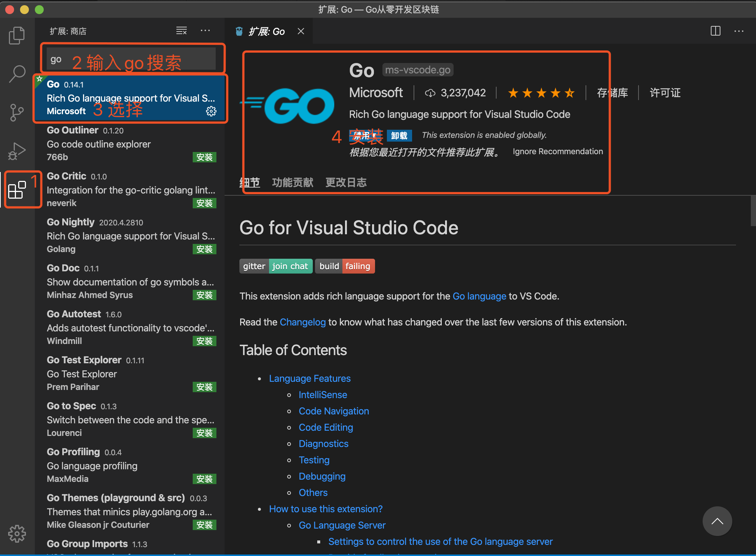This screenshot has height=556, width=756.
Task: Select the Go Outliner extension
Action: click(x=130, y=144)
